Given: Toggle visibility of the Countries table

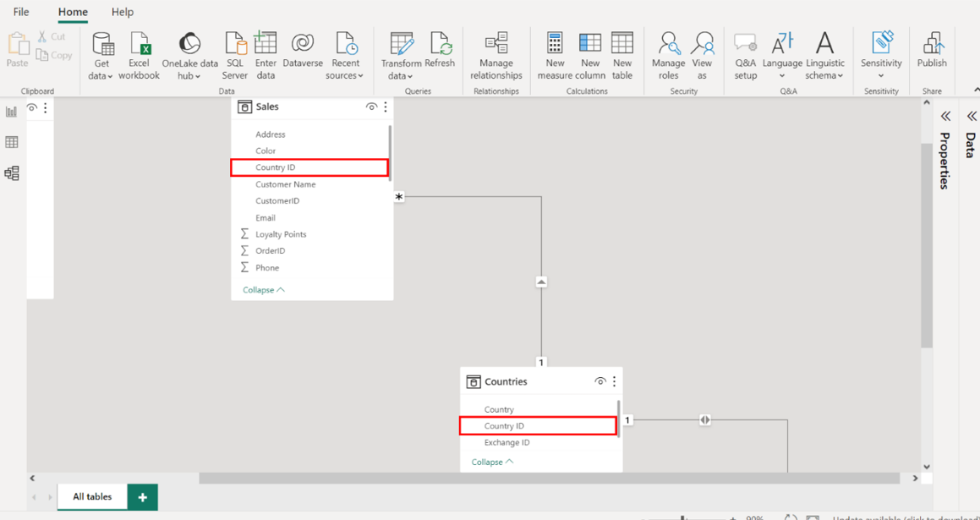Looking at the screenshot, I should [600, 382].
